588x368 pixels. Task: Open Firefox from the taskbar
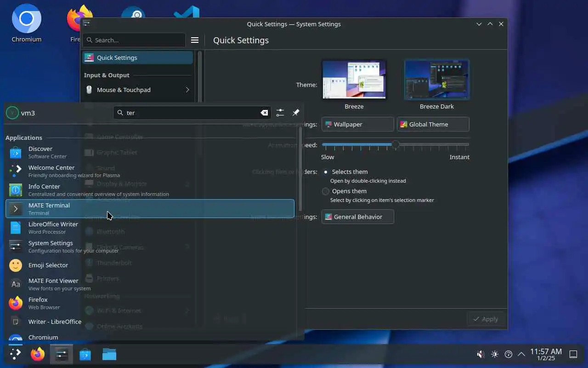coord(38,354)
